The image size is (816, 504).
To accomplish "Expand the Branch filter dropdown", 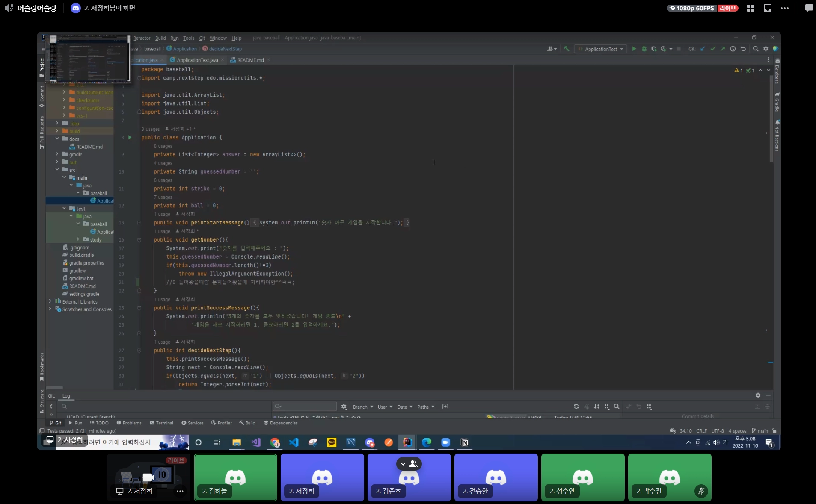I will 362,407.
